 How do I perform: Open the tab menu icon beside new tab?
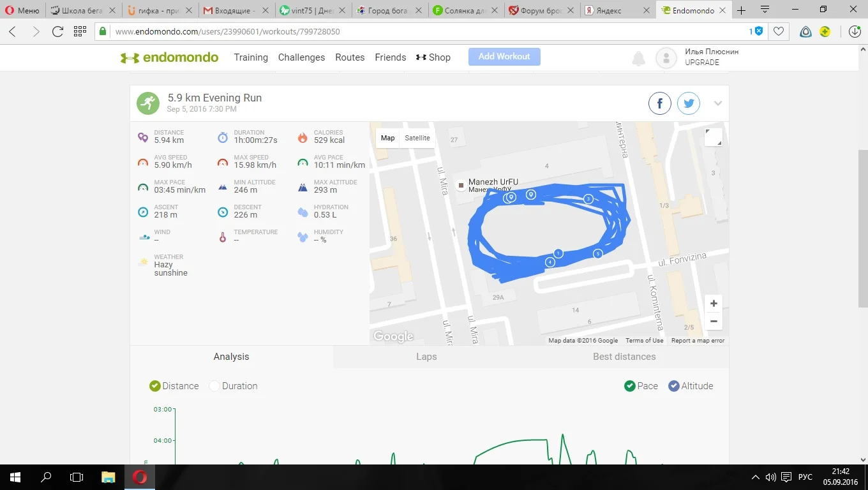(765, 10)
